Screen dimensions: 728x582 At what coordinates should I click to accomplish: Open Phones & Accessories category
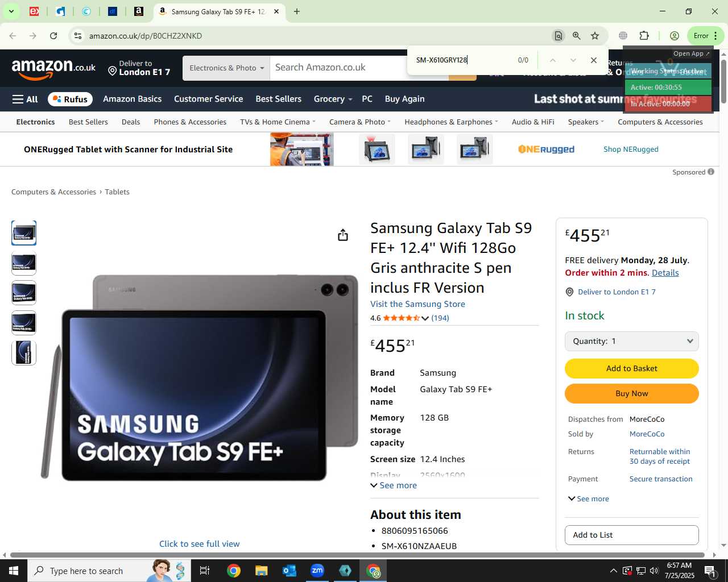tap(190, 122)
